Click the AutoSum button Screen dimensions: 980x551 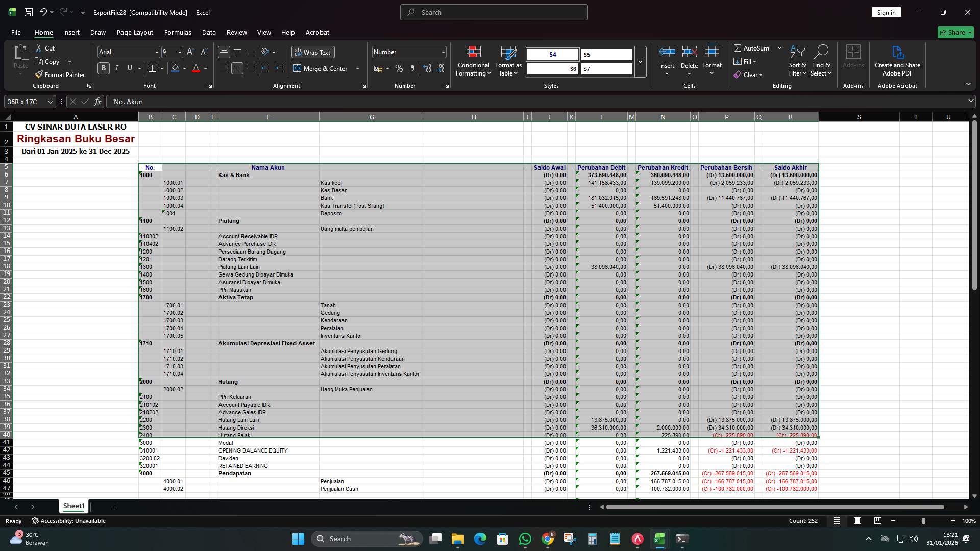click(x=754, y=48)
